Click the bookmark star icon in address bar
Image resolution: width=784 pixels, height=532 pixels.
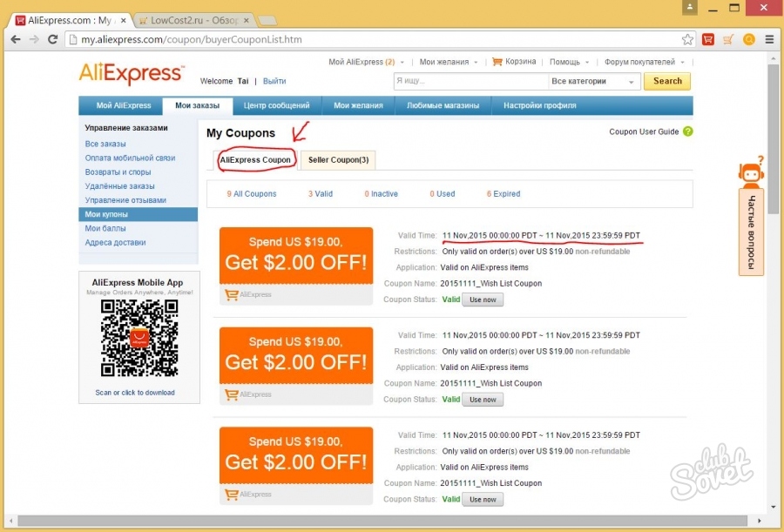pos(687,39)
